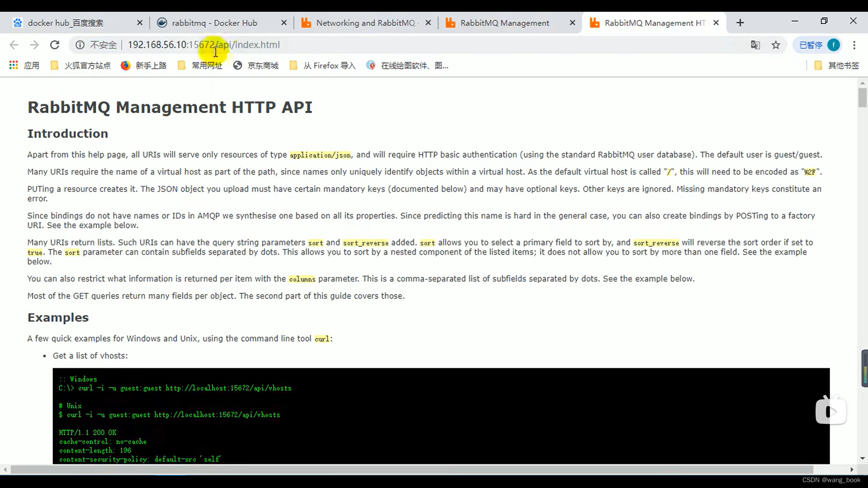Viewport: 868px width, 488px height.
Task: Click the floating video play overlay icon
Action: click(x=831, y=411)
